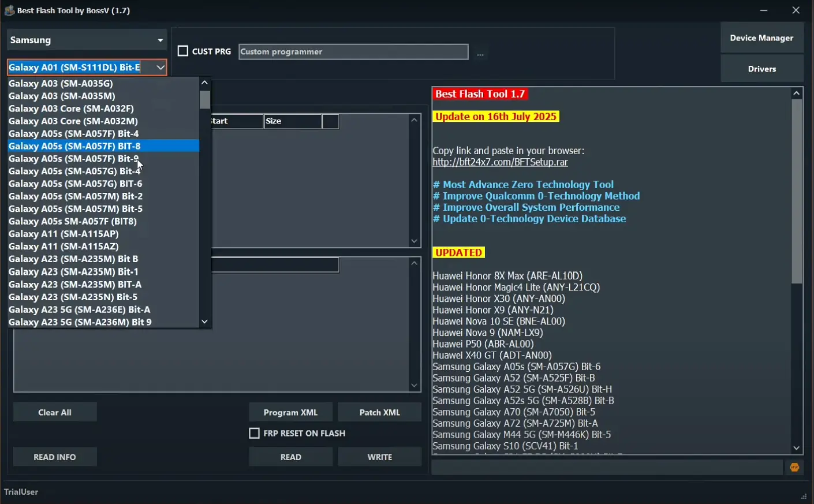Enable the CUST PRG checkbox
The width and height of the screenshot is (814, 504).
click(183, 51)
